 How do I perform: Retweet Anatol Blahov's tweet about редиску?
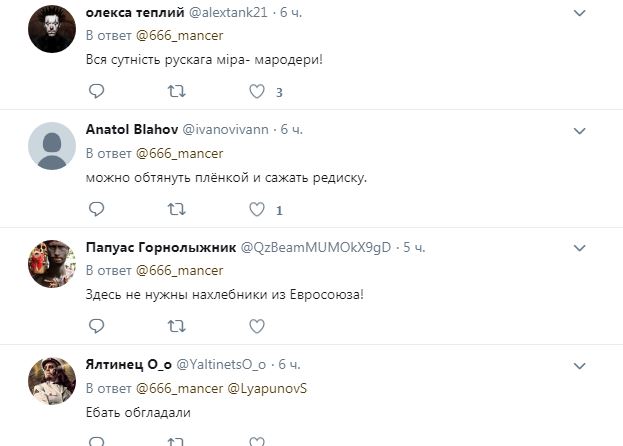click(176, 209)
